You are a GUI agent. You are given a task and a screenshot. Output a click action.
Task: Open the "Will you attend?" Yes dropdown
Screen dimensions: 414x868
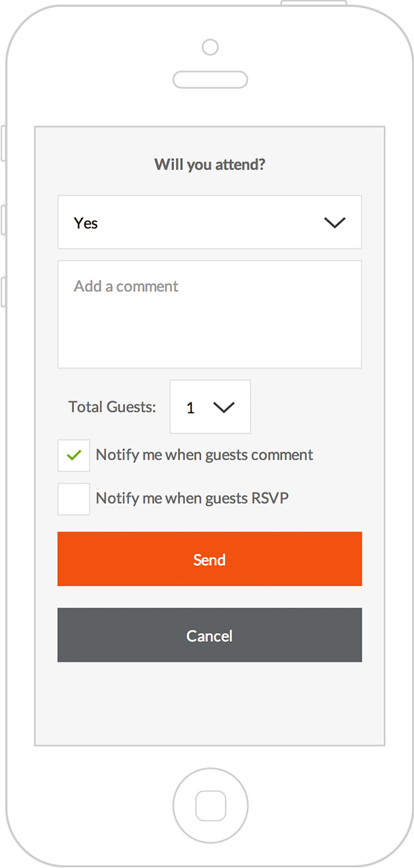[209, 222]
